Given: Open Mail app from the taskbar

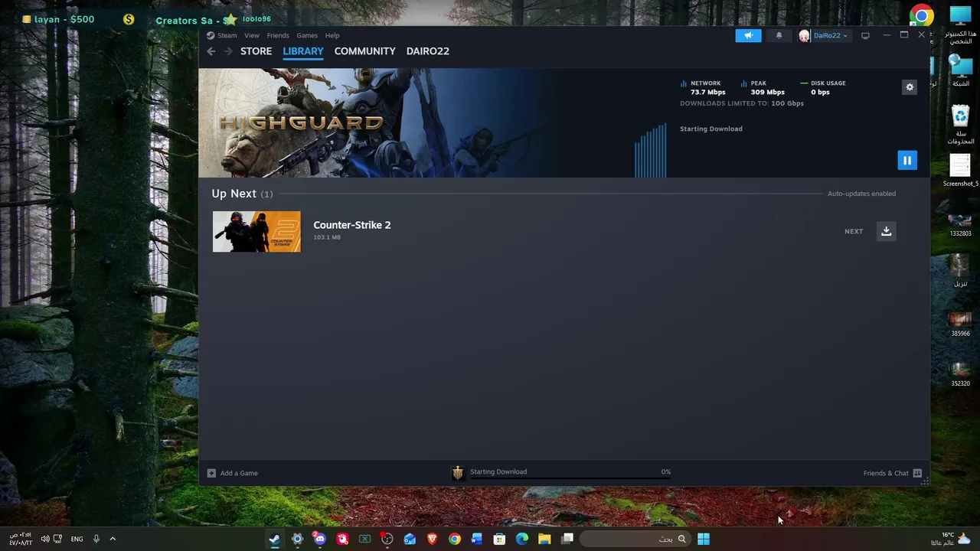Looking at the screenshot, I should click(410, 539).
